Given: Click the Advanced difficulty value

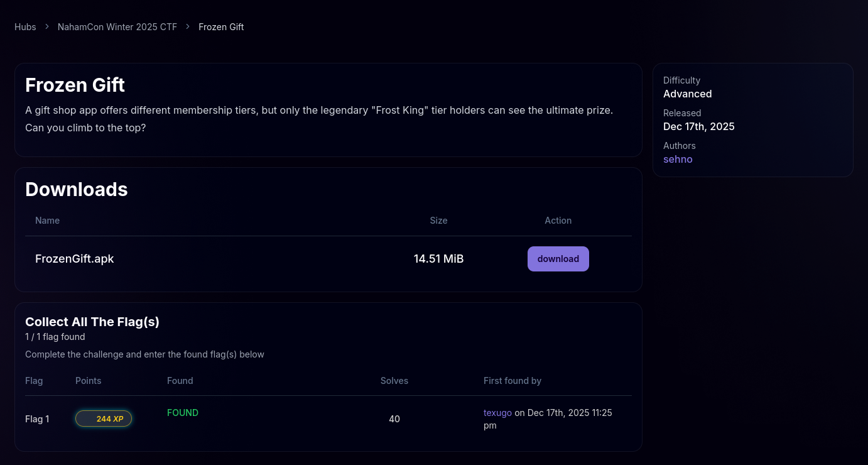Looking at the screenshot, I should 687,94.
